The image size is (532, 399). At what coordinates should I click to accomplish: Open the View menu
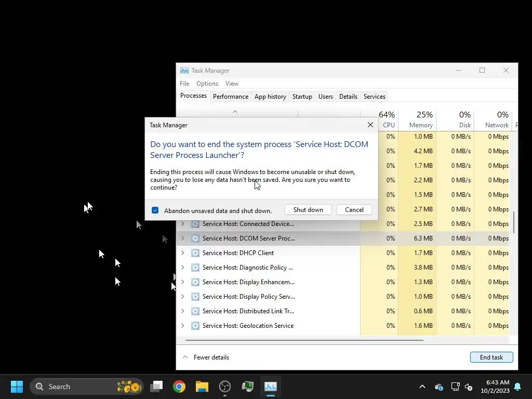[232, 84]
